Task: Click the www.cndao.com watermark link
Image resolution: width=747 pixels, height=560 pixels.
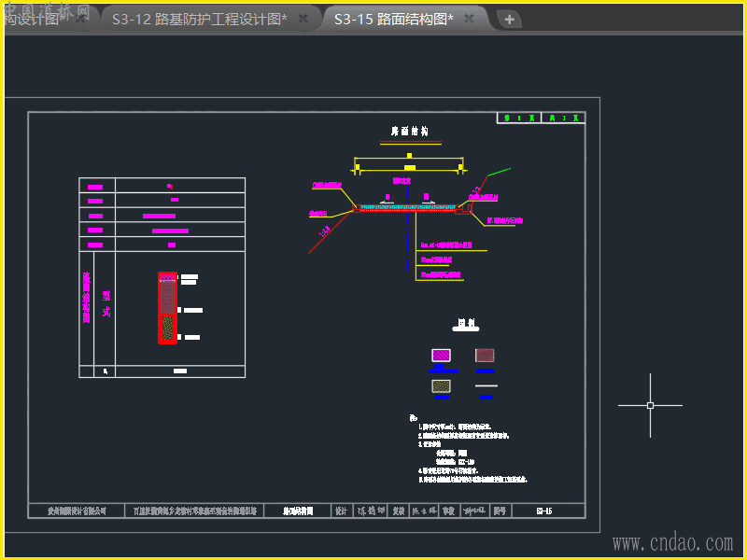Action: click(x=672, y=542)
